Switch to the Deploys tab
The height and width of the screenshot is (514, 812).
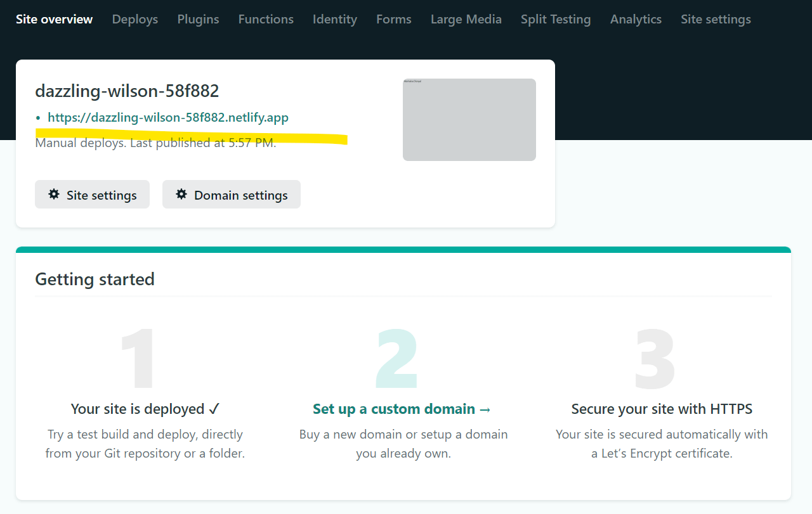click(135, 19)
